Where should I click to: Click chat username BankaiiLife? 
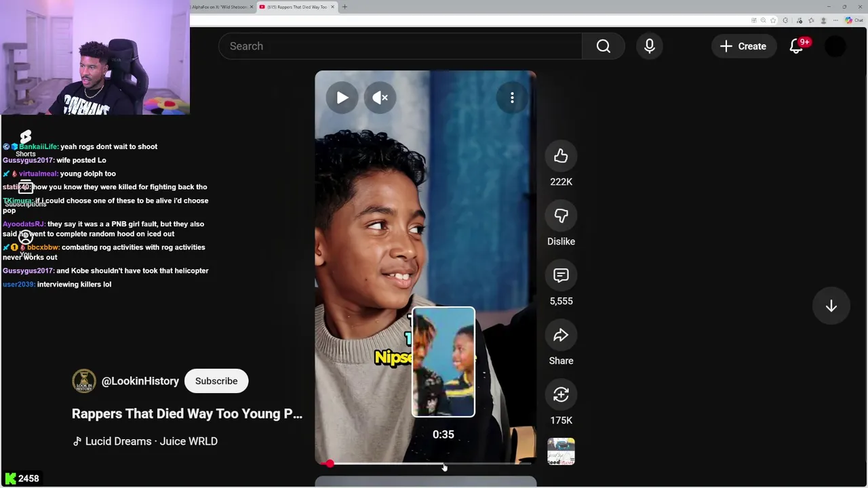tap(39, 146)
